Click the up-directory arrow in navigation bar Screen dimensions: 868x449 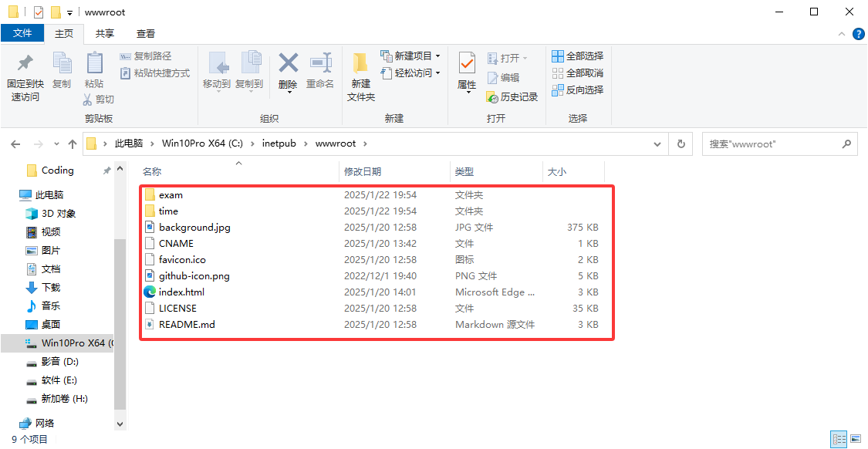73,144
